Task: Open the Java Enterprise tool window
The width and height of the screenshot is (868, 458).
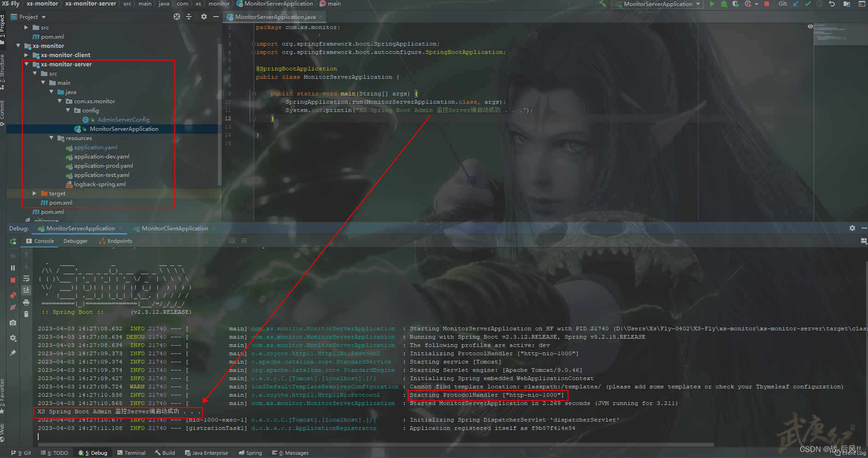Action: [x=206, y=453]
